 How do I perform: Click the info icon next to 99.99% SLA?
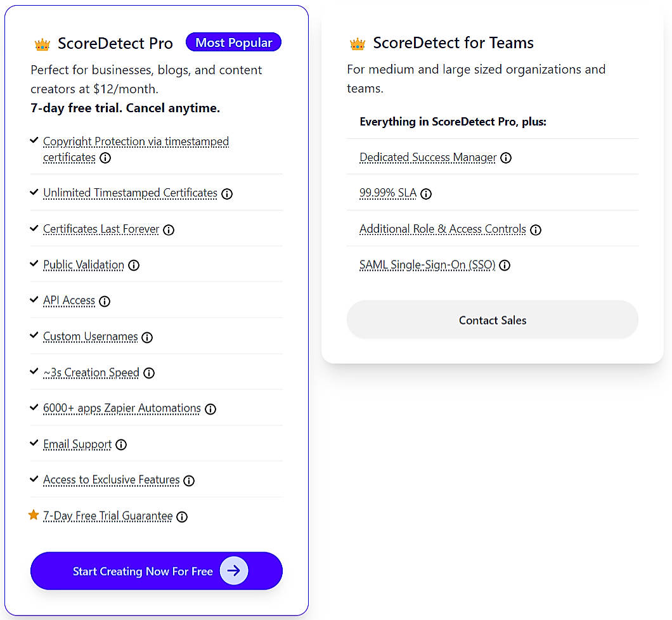click(426, 194)
